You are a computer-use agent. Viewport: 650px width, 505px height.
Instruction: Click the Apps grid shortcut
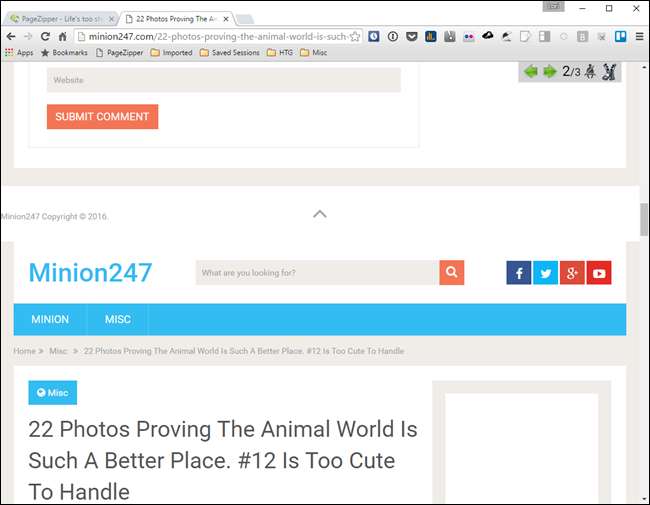(19, 53)
